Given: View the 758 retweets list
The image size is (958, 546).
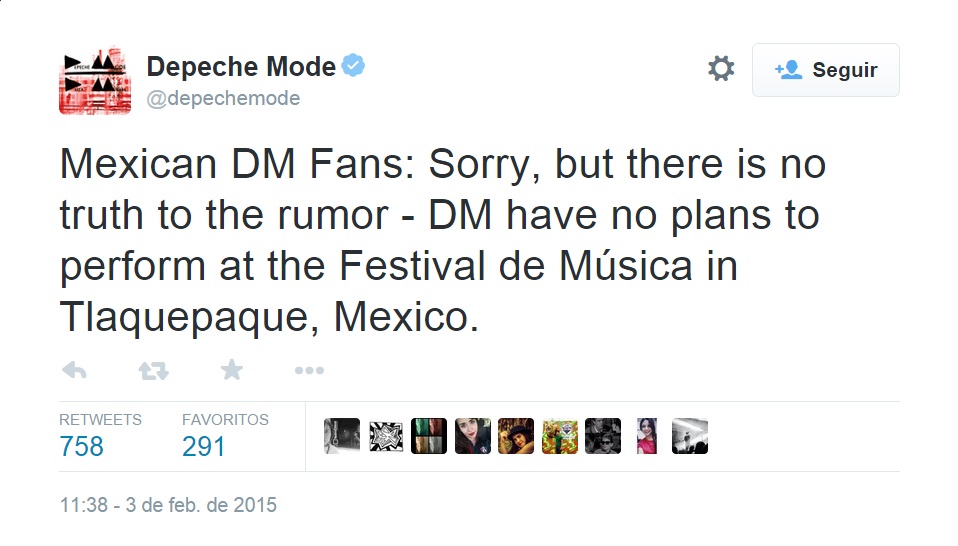Looking at the screenshot, I should (x=82, y=445).
